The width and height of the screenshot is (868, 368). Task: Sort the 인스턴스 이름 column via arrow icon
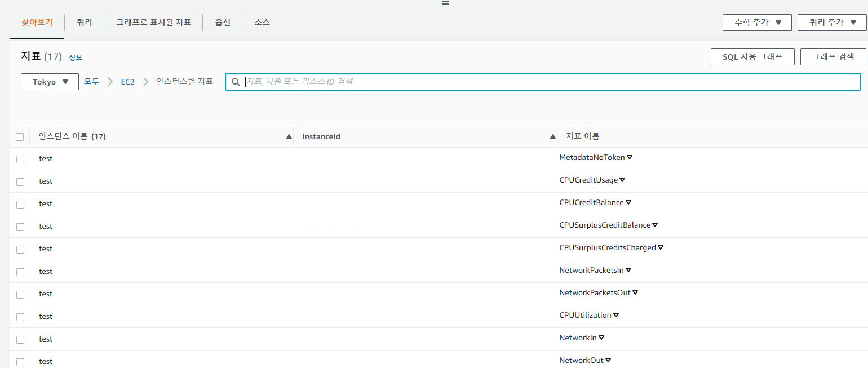[x=289, y=136]
